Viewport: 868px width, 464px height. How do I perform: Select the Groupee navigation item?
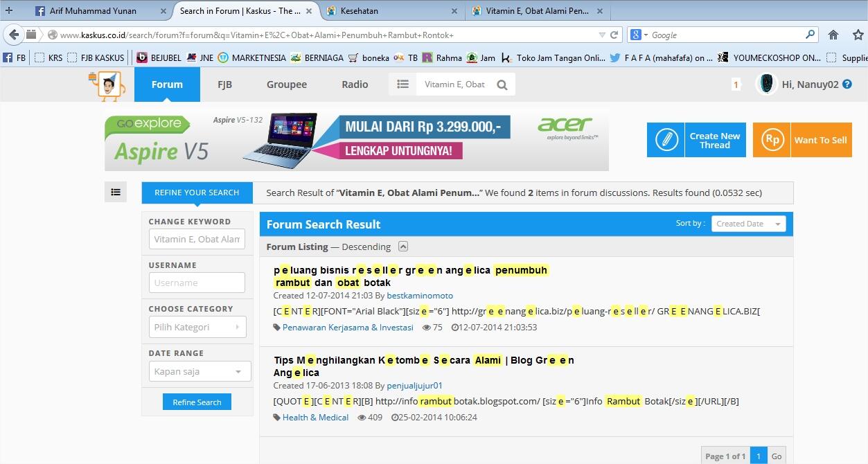[x=287, y=84]
